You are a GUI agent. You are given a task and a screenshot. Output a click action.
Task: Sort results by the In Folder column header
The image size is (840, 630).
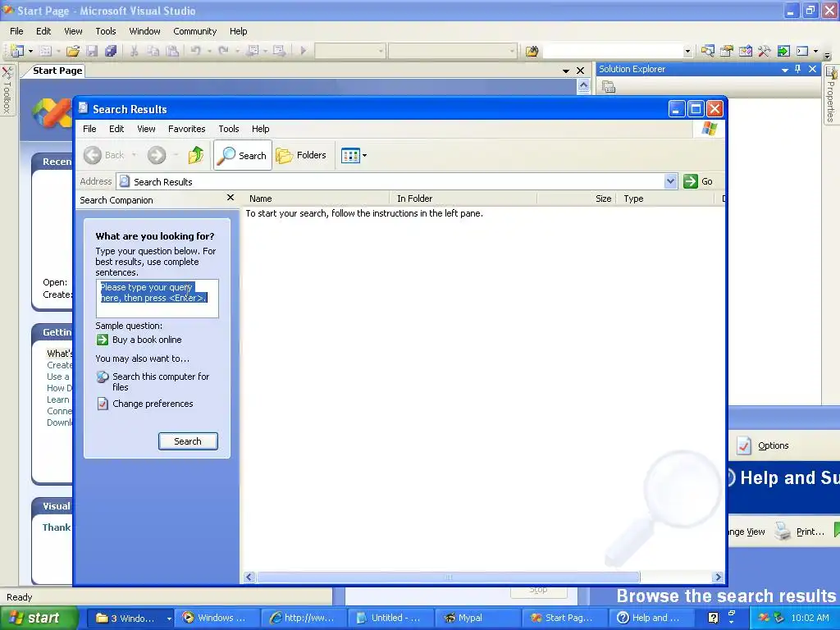click(463, 199)
